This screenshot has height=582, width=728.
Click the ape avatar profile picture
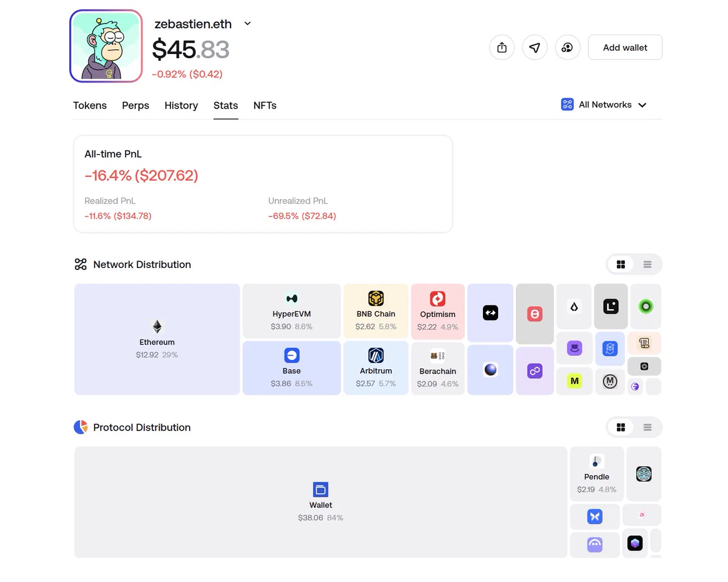(106, 45)
